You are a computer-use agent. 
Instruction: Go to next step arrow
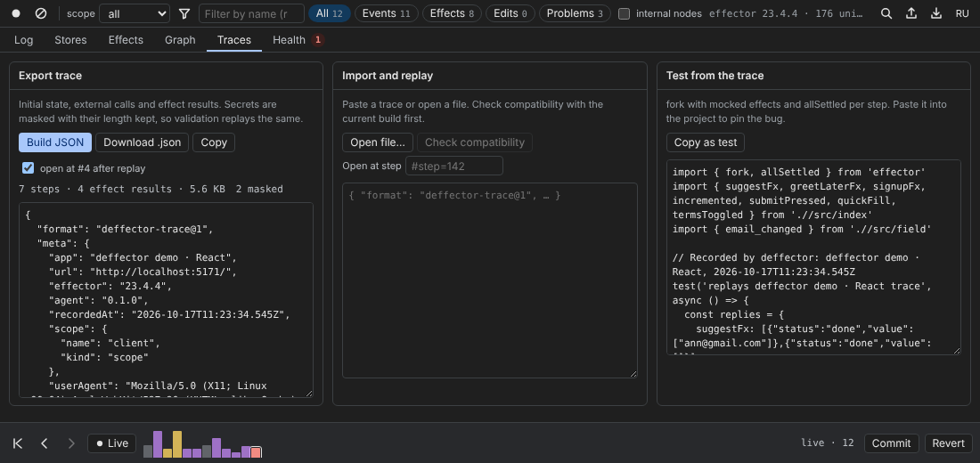71,443
